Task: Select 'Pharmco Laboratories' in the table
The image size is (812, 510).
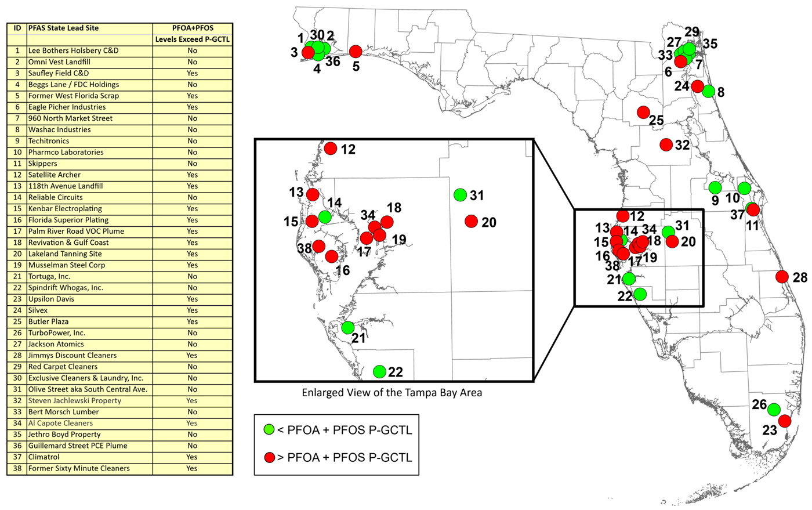Action: coord(66,152)
